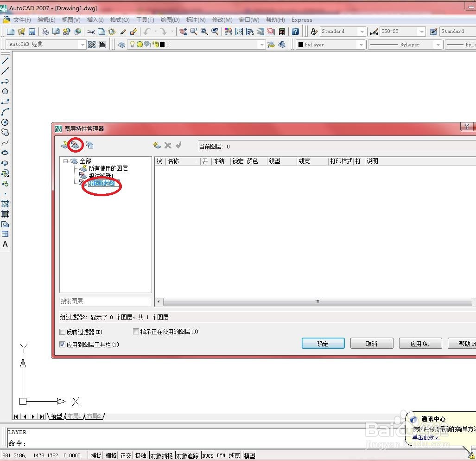Activate Zoom Realtime magnifier icon
476x461 pixels.
[194, 32]
